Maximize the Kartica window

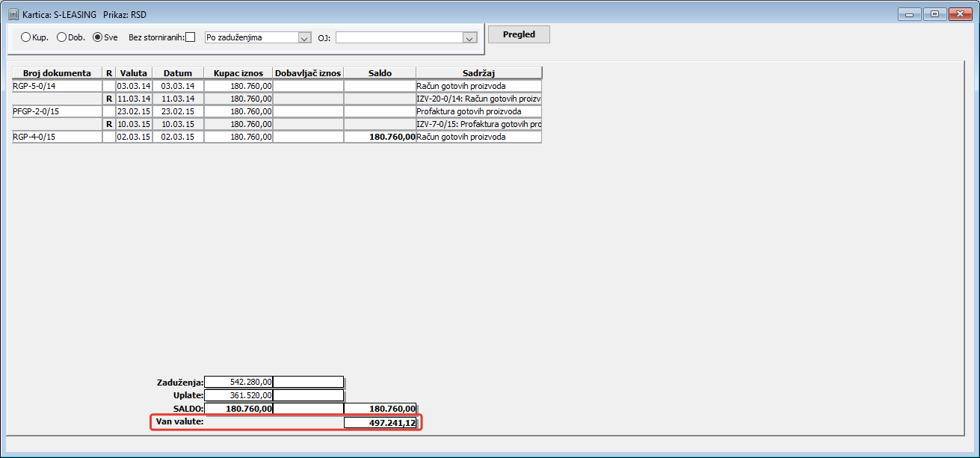934,13
